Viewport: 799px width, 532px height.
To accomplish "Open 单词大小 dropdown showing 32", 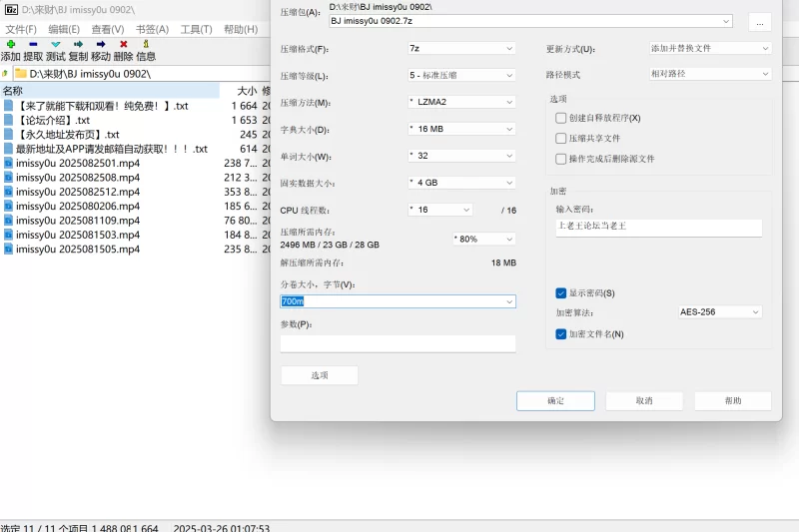I will tap(461, 156).
